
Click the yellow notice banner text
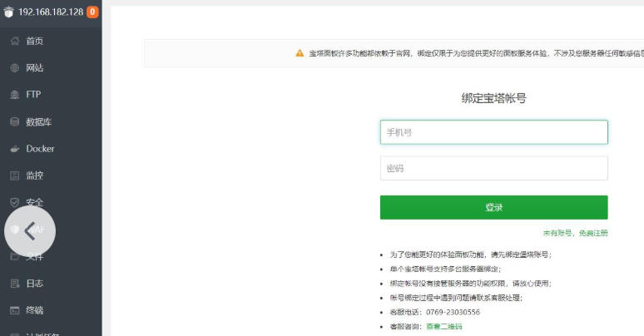[x=477, y=53]
